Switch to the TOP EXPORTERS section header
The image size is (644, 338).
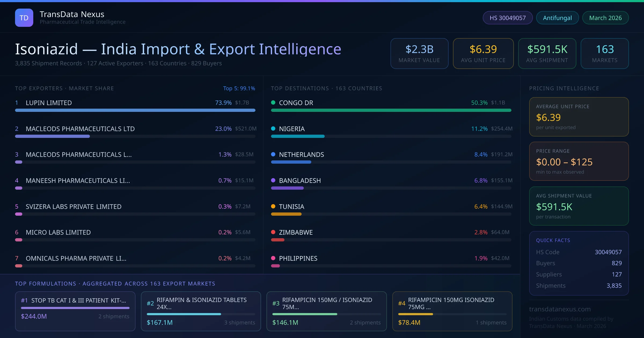[64, 88]
